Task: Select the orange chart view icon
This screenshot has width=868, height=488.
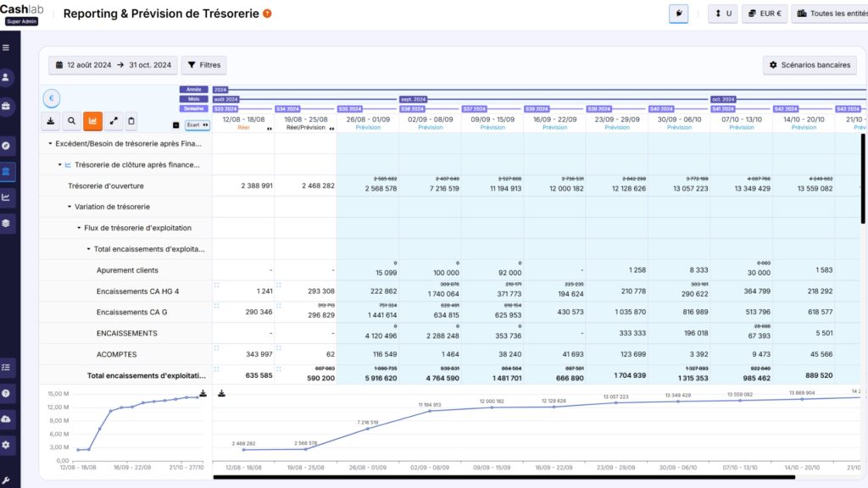Action: (93, 120)
